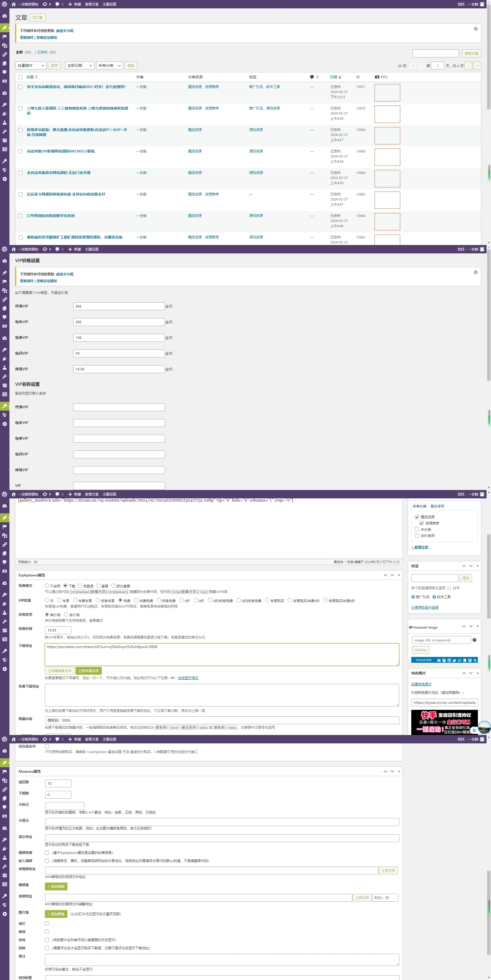Open the 从常用标签中选择 link
This screenshot has height=980, width=491.
tap(425, 608)
